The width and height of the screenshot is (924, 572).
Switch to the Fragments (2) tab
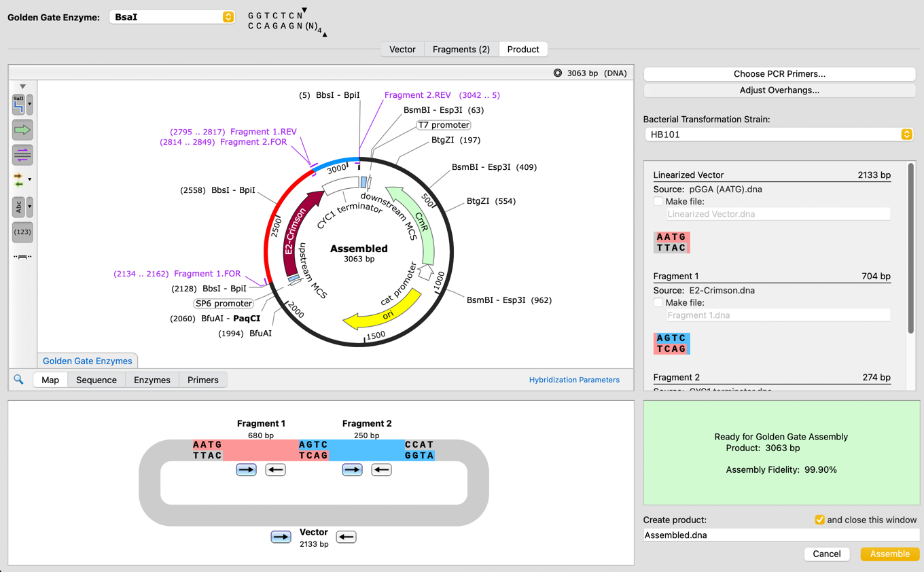pyautogui.click(x=461, y=49)
